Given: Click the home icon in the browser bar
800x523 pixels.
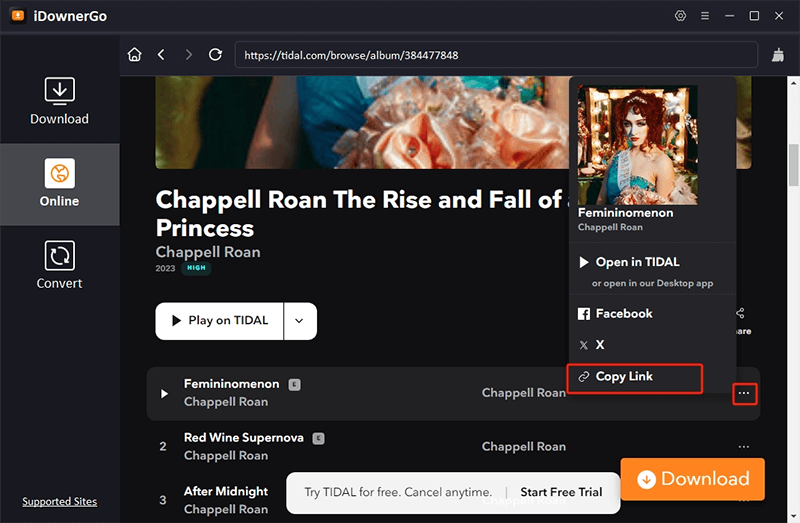Looking at the screenshot, I should 135,55.
